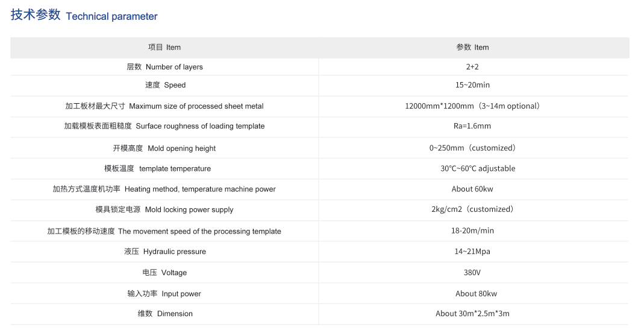This screenshot has width=644, height=330.
Task: Select the Number of layers row label
Action: [164, 66]
